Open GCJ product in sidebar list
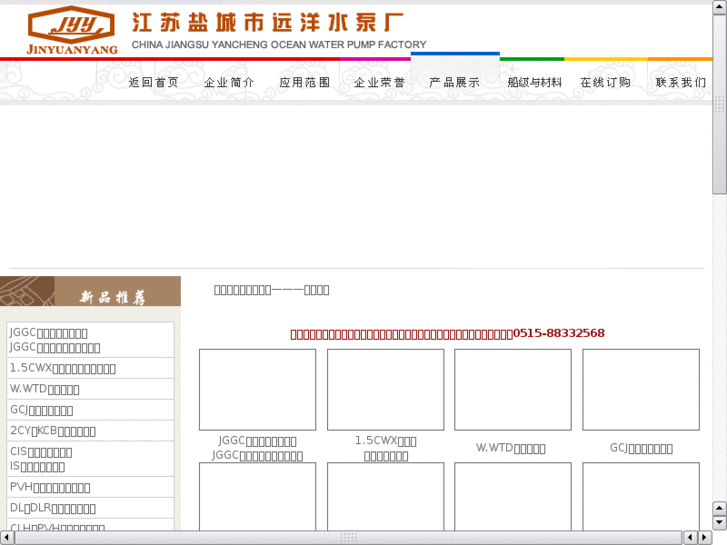 pyautogui.click(x=41, y=410)
